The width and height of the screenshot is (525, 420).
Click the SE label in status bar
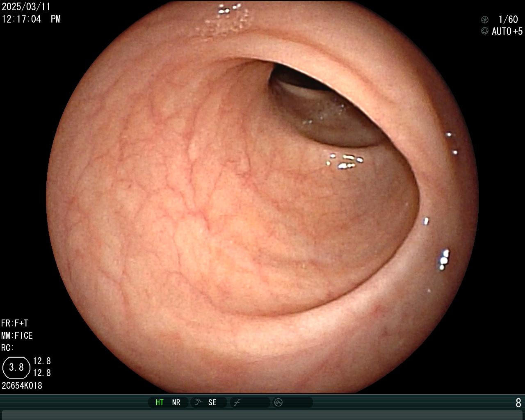pos(212,402)
